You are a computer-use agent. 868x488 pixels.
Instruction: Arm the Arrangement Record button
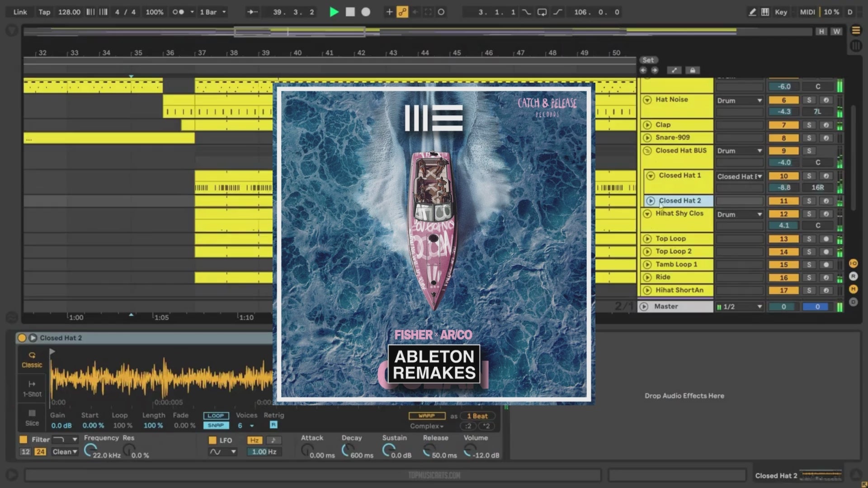click(366, 12)
